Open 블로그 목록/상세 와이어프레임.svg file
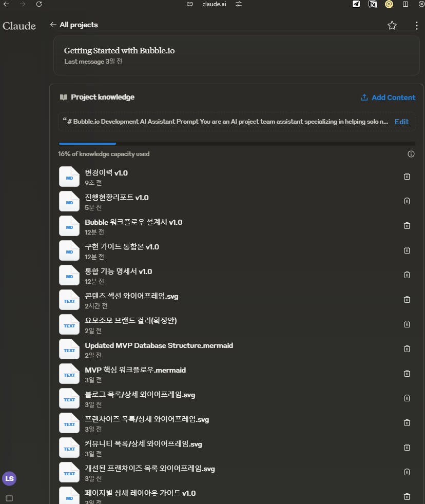This screenshot has height=504, width=425. (140, 395)
